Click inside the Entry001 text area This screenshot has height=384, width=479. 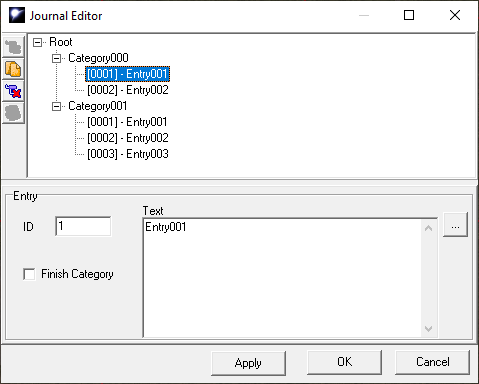[x=282, y=278]
